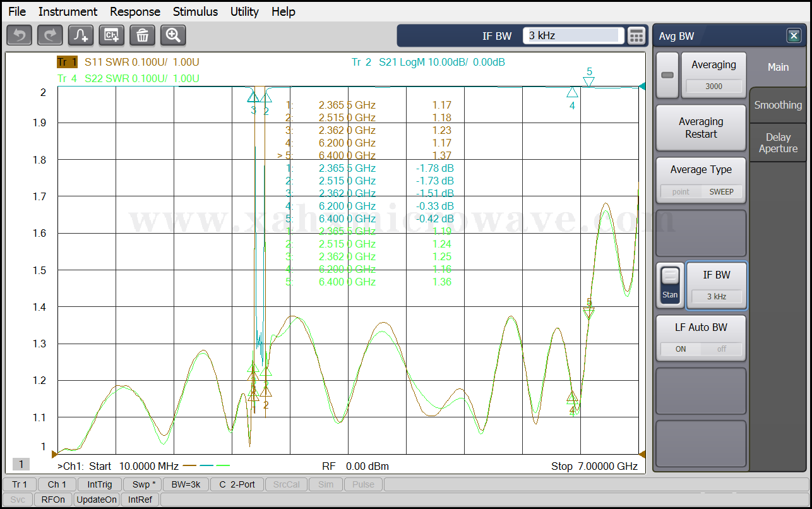Click the RFOn status button
812x509 pixels.
tap(53, 500)
